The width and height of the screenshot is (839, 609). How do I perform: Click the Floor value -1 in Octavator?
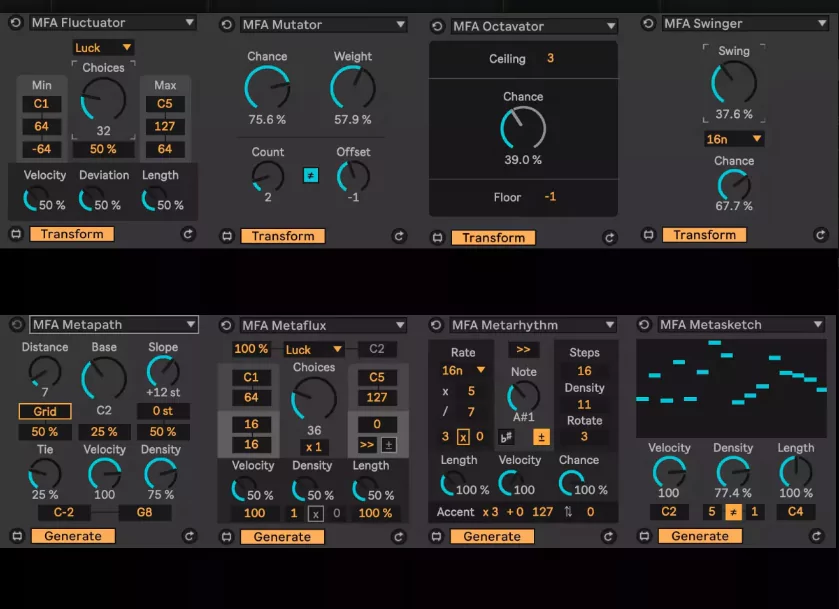coord(550,197)
